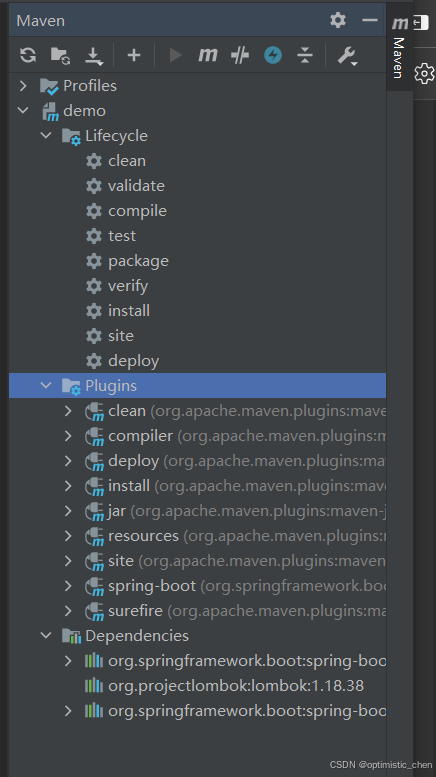Collapse the Lifecycle node
The height and width of the screenshot is (777, 436).
click(x=46, y=135)
